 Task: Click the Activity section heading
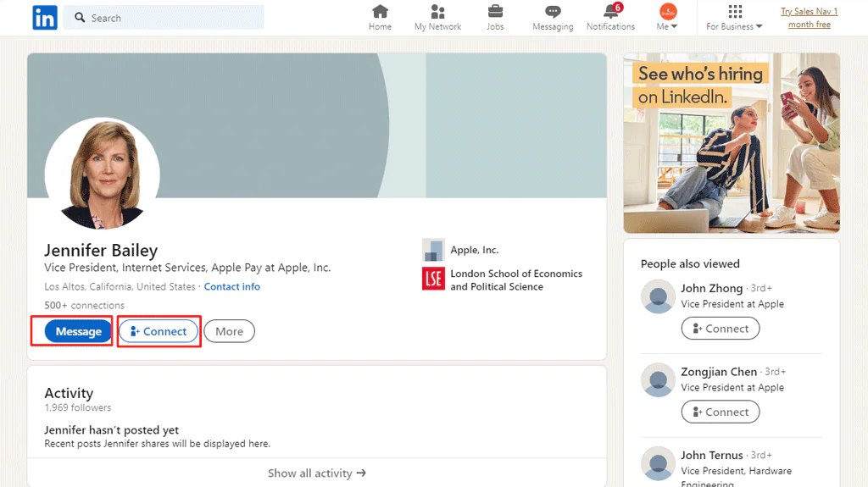(x=69, y=393)
